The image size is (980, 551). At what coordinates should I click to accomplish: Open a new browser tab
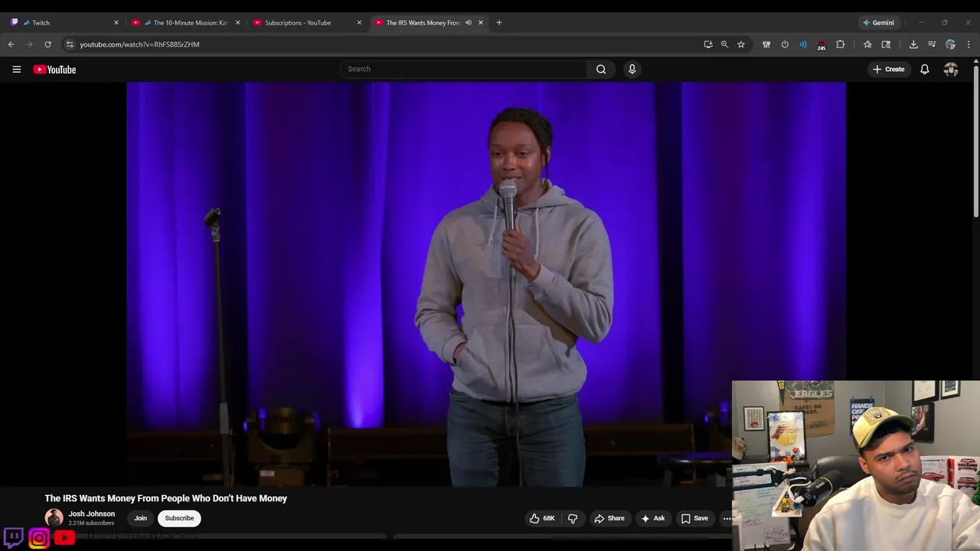click(x=498, y=23)
